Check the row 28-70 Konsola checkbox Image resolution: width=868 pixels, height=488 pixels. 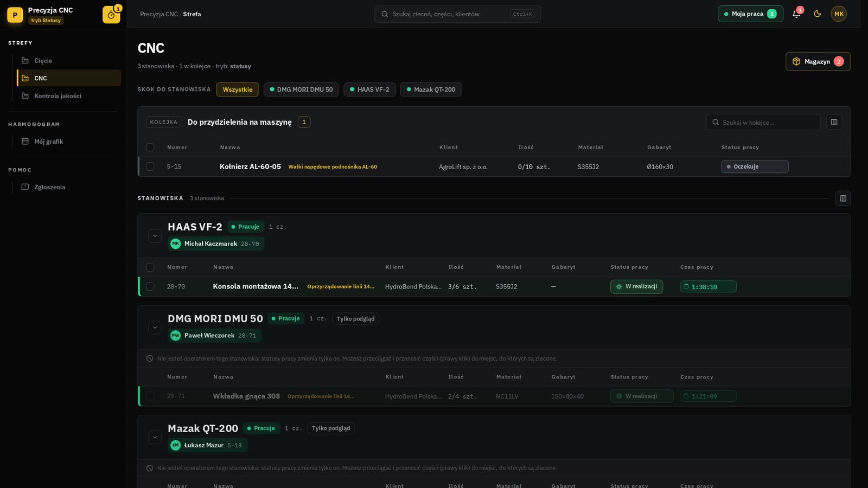[150, 287]
